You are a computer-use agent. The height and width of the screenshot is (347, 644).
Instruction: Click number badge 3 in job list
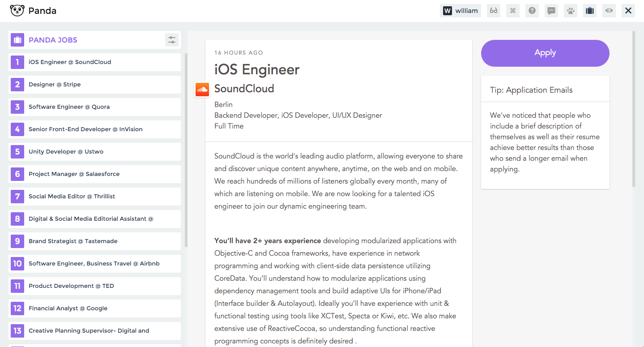tap(17, 107)
